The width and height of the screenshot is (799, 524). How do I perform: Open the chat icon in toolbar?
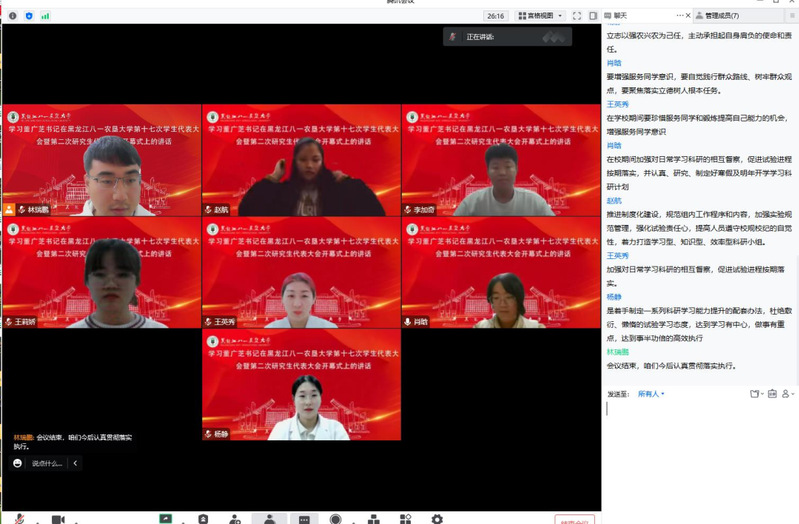303,519
